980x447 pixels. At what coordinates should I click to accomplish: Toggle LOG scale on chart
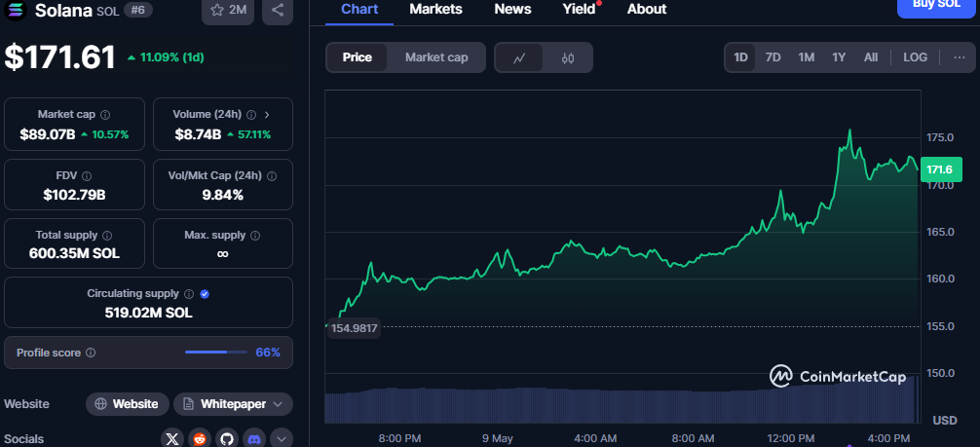pos(915,57)
